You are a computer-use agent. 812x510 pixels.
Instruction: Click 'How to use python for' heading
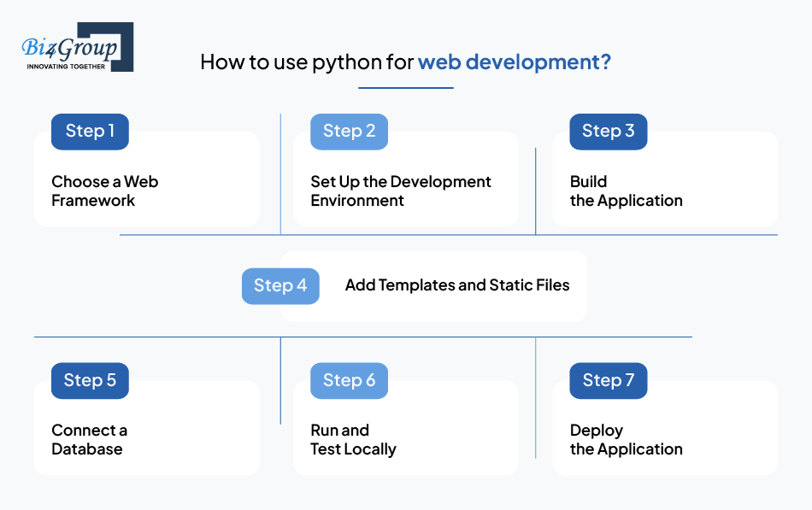click(307, 62)
